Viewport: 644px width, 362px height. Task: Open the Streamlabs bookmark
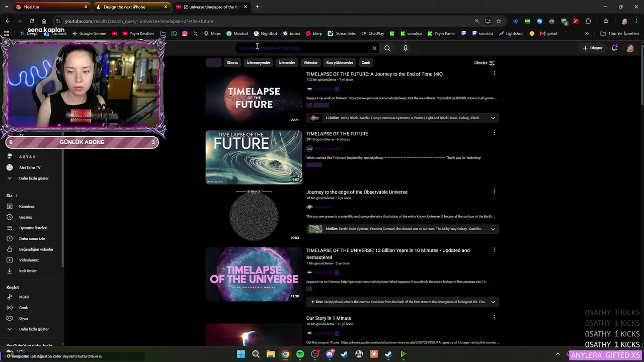point(342,34)
